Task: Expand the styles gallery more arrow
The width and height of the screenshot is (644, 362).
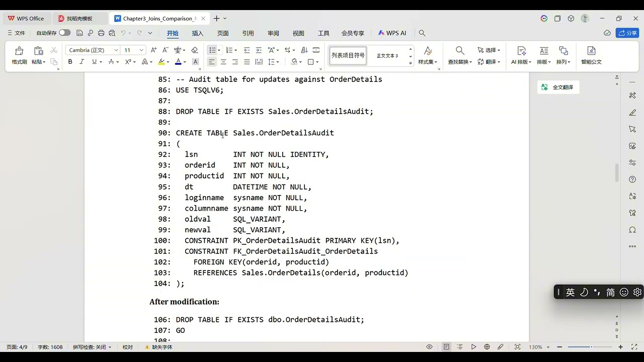Action: [411, 62]
